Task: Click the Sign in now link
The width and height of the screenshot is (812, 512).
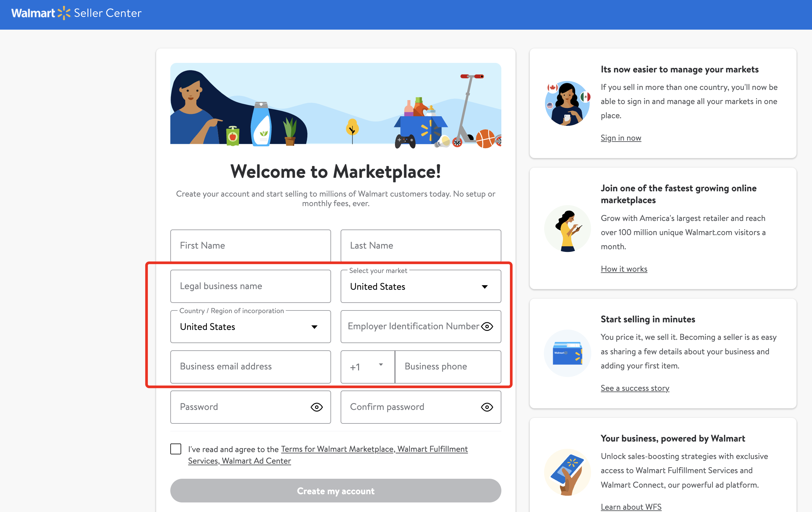Action: (621, 138)
